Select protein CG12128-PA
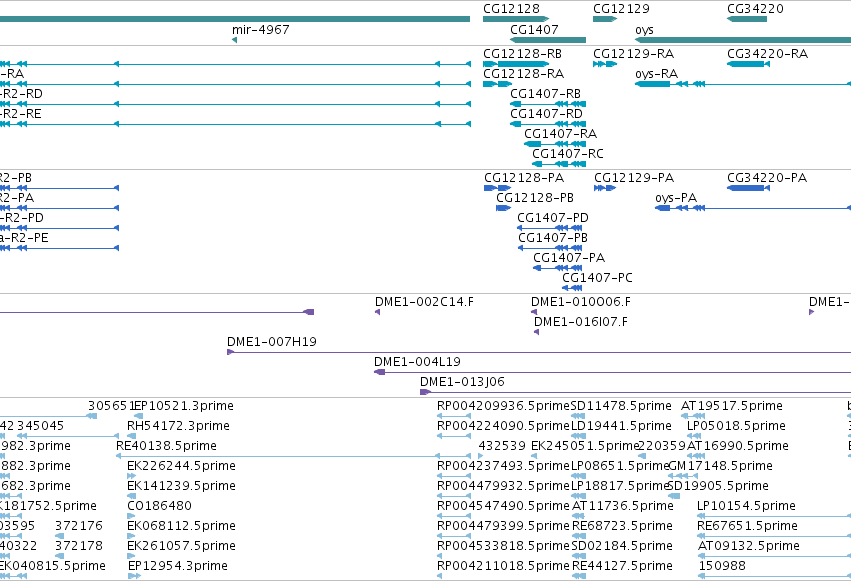 (x=524, y=178)
